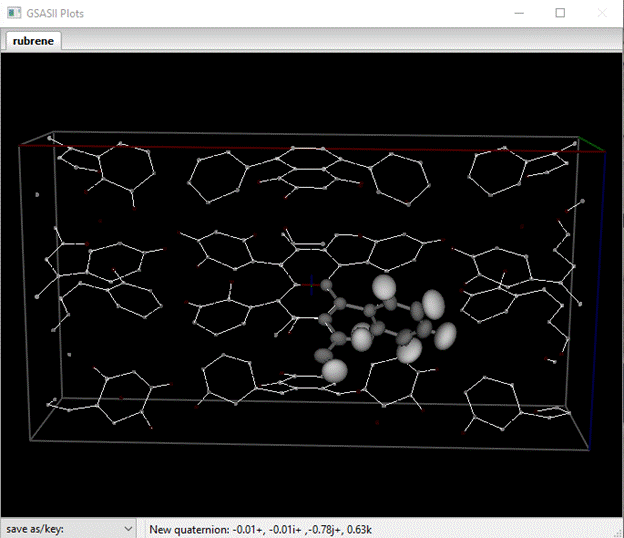Click the red axis line atop unit cell
Screen dimensions: 624x538
300,148
